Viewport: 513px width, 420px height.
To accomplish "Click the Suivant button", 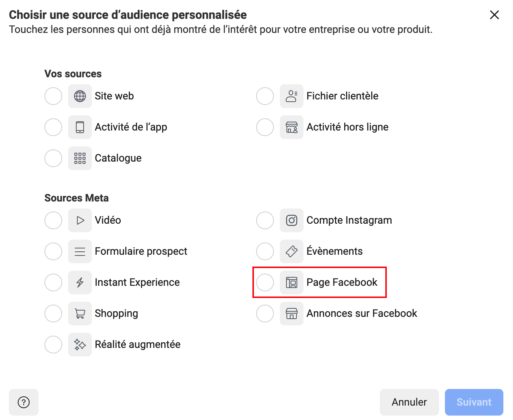I will [474, 402].
